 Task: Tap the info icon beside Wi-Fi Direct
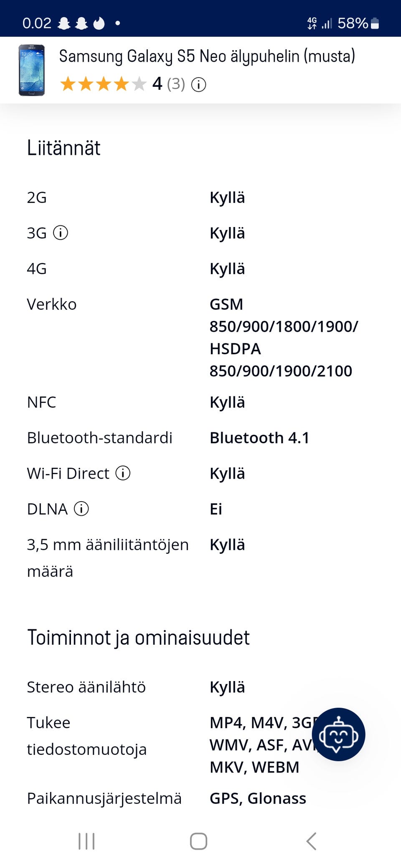(123, 473)
